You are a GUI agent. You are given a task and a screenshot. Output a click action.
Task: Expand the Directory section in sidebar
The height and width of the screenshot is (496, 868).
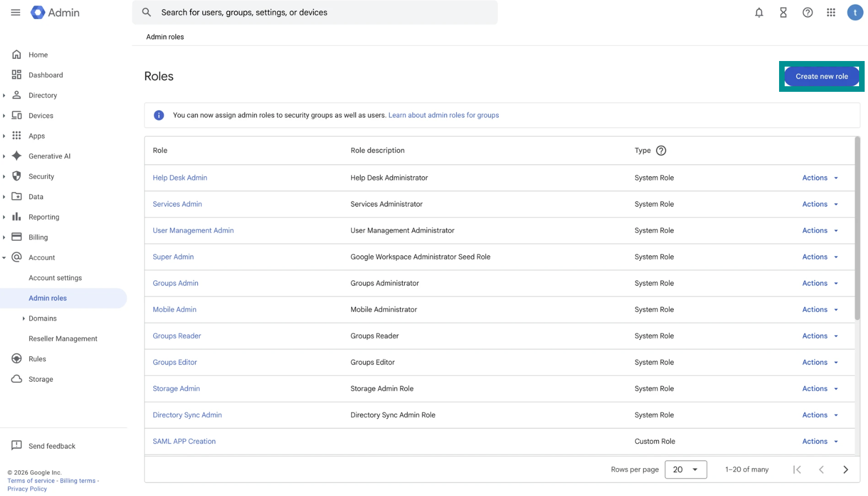4,96
